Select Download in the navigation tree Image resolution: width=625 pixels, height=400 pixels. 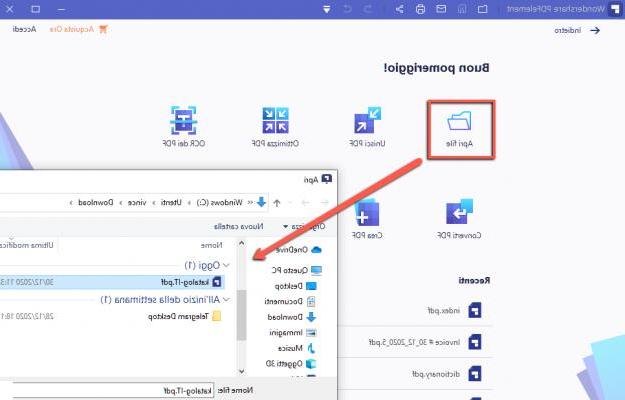[x=292, y=317]
